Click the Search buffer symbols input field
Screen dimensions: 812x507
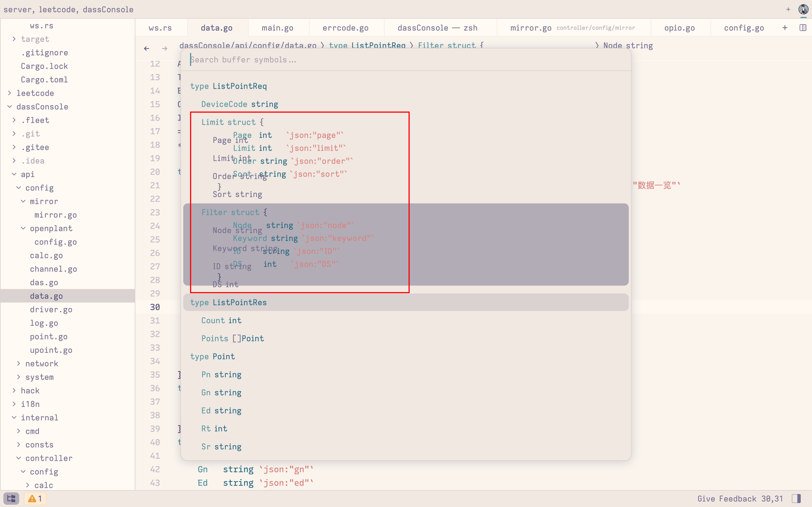(369, 60)
